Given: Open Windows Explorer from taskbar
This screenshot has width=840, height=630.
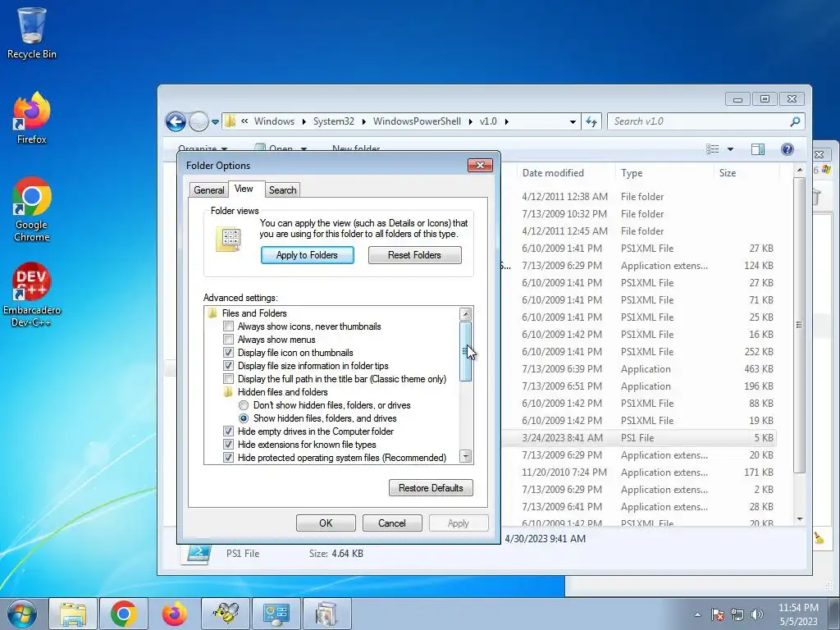Looking at the screenshot, I should point(73,614).
